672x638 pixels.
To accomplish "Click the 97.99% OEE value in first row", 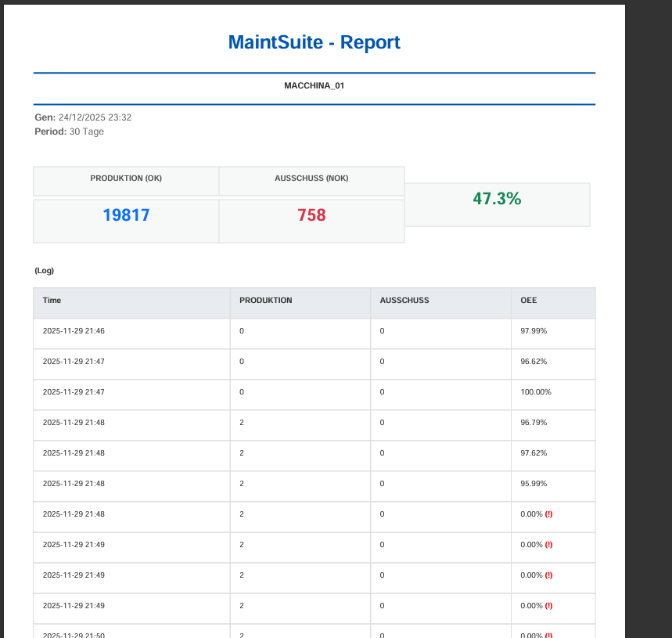I will (536, 331).
